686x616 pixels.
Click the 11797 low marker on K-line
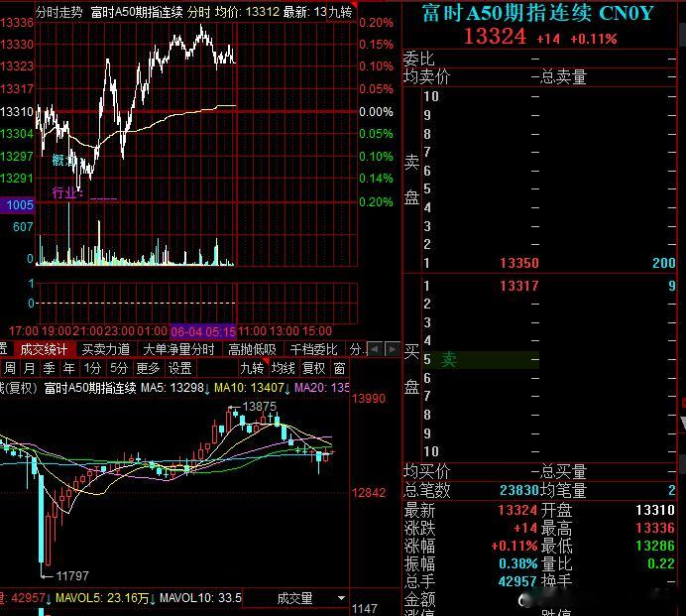pyautogui.click(x=72, y=575)
